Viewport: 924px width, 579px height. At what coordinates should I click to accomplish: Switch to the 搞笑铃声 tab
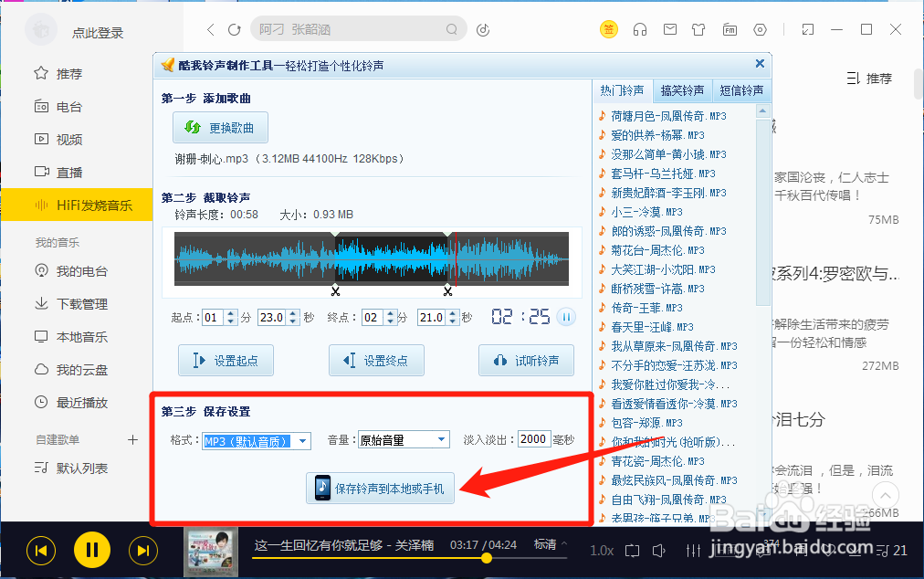click(682, 90)
